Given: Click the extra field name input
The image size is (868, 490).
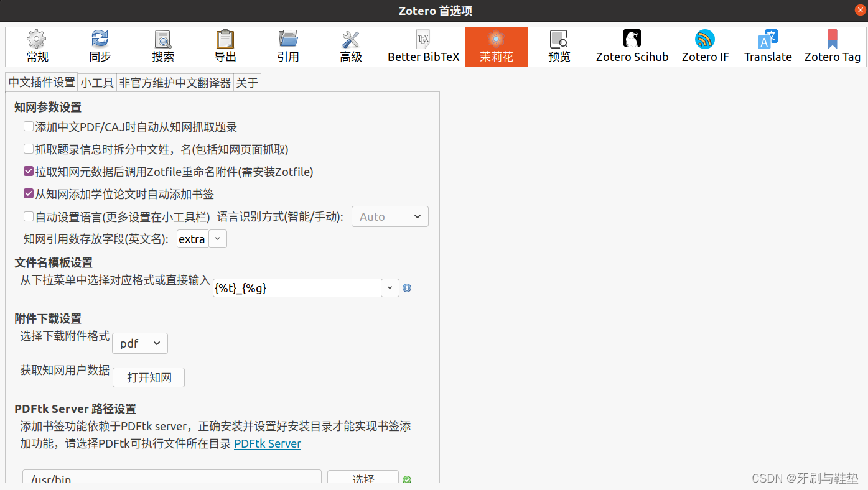Looking at the screenshot, I should pos(193,239).
